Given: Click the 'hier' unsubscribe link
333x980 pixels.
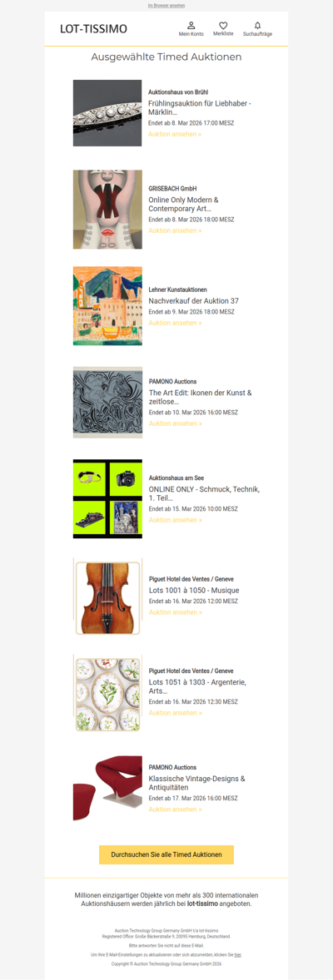Looking at the screenshot, I should pyautogui.click(x=238, y=955).
